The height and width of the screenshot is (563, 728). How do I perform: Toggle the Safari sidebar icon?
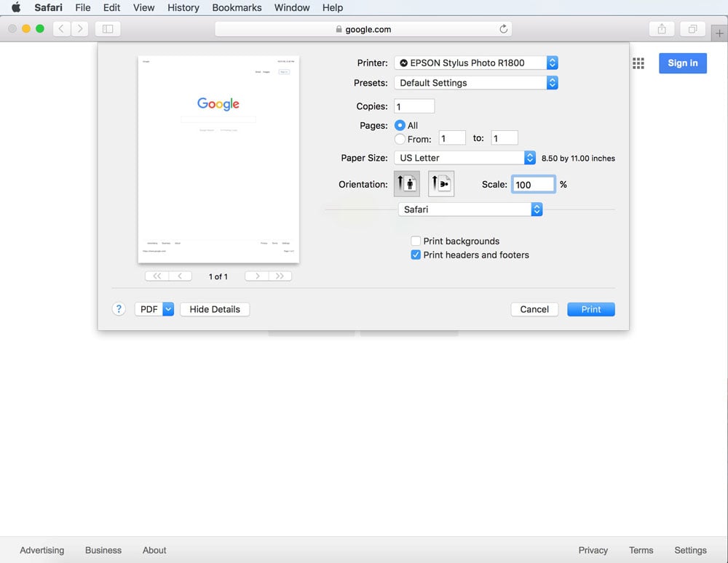coord(108,29)
